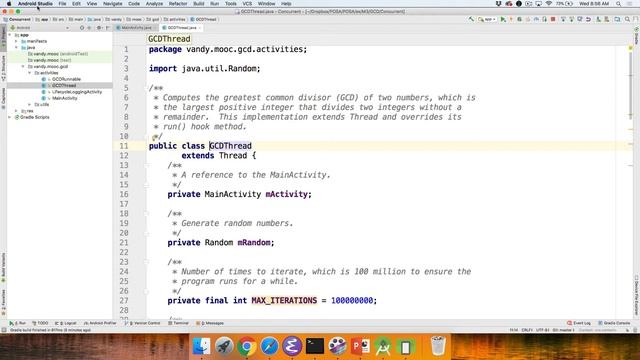Open Google Chrome in the dock
The image size is (640, 360).
(247, 346)
